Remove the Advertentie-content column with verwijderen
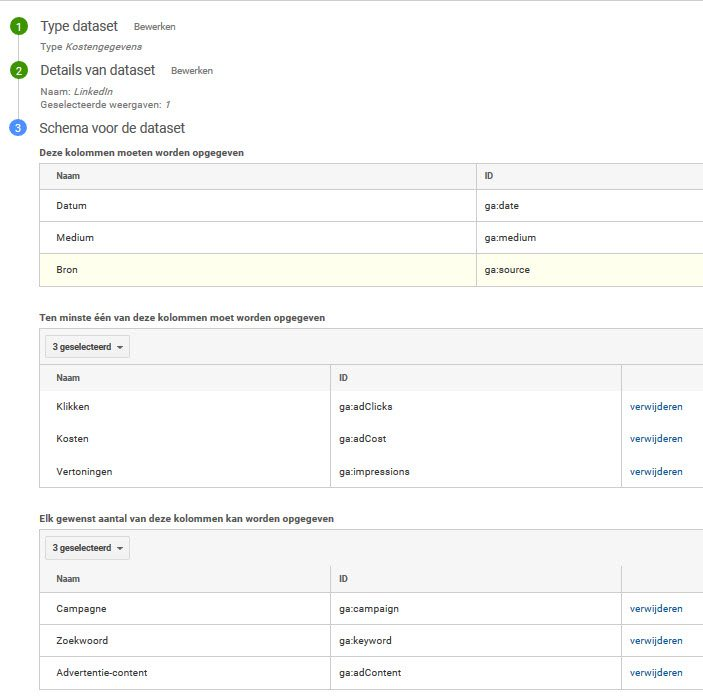Viewport: 703px width, 697px height. 656,672
